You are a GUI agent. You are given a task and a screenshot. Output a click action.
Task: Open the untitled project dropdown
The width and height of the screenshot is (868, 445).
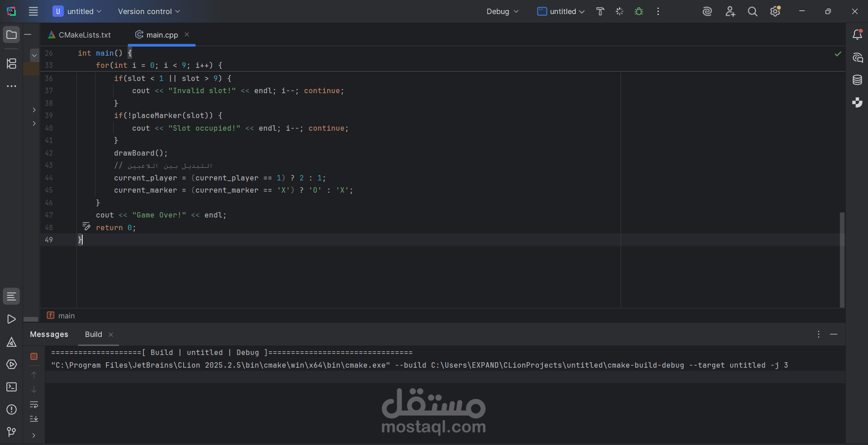77,11
